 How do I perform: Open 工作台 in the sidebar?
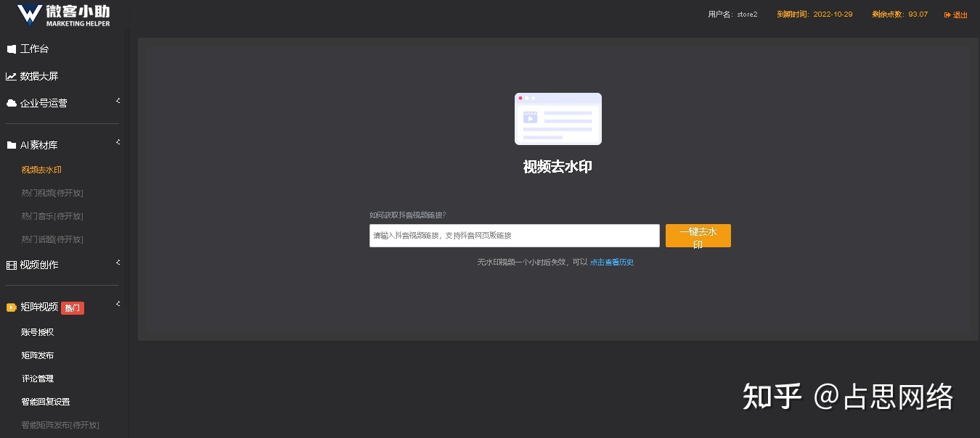point(34,49)
